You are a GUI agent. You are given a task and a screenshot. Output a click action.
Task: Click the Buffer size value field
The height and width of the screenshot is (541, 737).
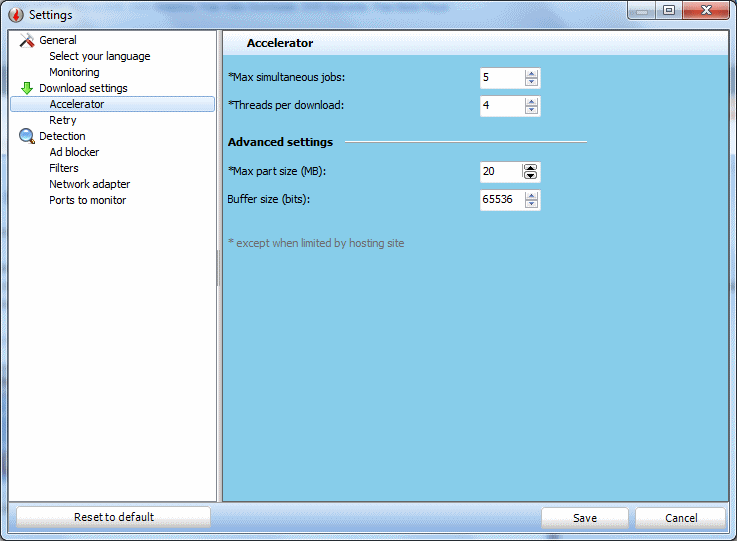pyautogui.click(x=502, y=200)
